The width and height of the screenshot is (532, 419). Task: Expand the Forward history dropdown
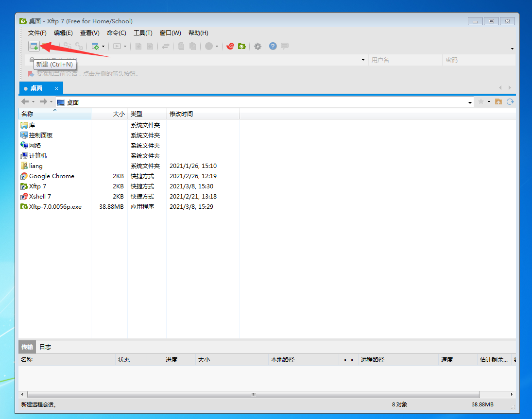[51, 101]
